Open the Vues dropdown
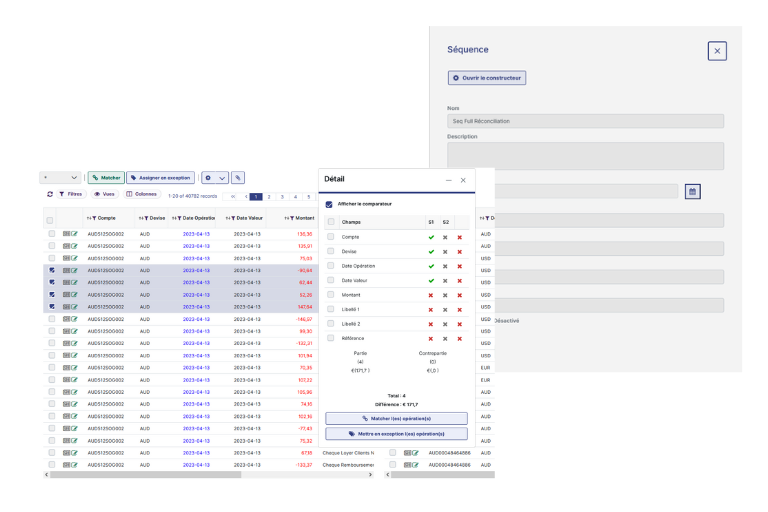Screen dimensions: 768x512 point(104,195)
